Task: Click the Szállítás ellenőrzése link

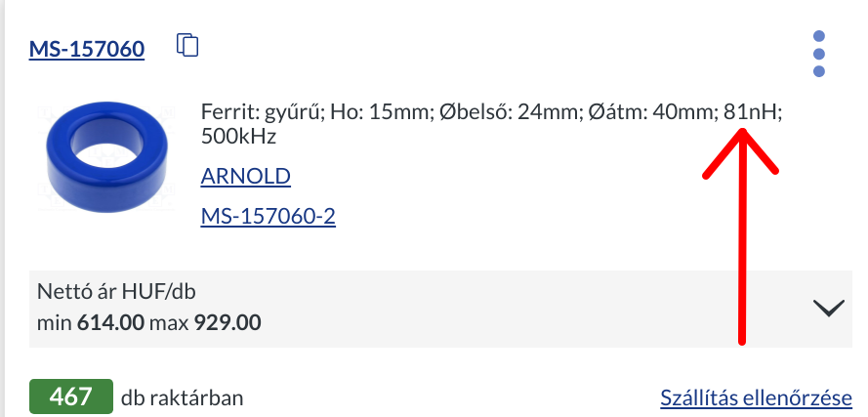Action: pos(756,397)
